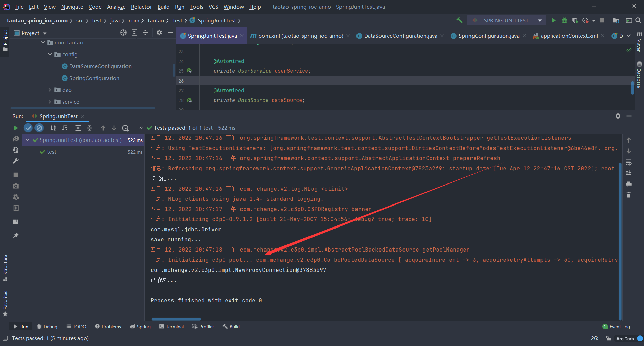Open Maven side panel
644x346 pixels.
pos(639,42)
